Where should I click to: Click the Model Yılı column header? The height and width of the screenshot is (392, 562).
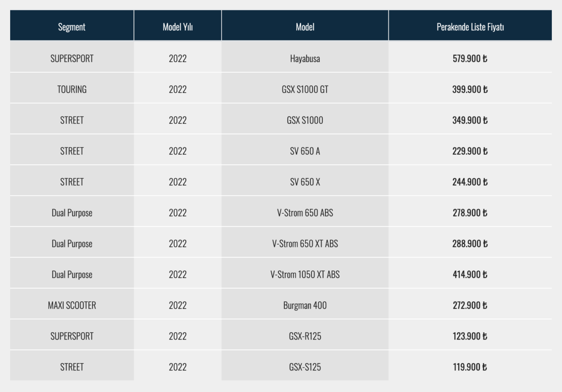click(x=178, y=27)
